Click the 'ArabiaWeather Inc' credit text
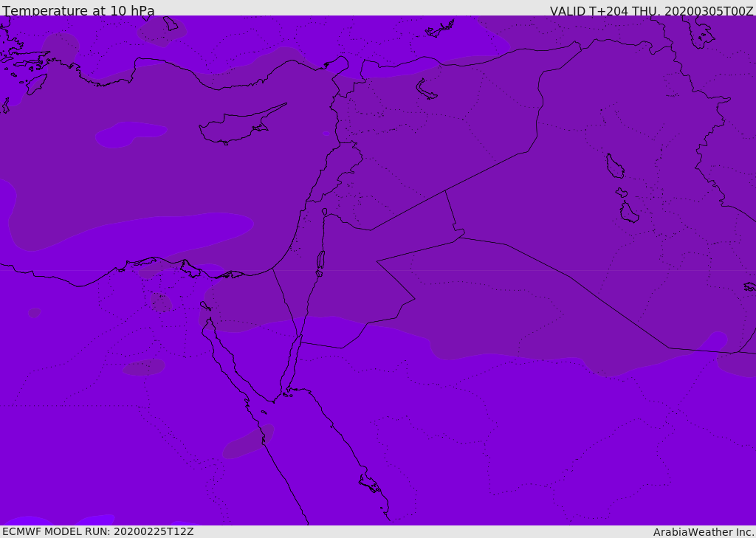This screenshot has width=756, height=538. point(703,532)
